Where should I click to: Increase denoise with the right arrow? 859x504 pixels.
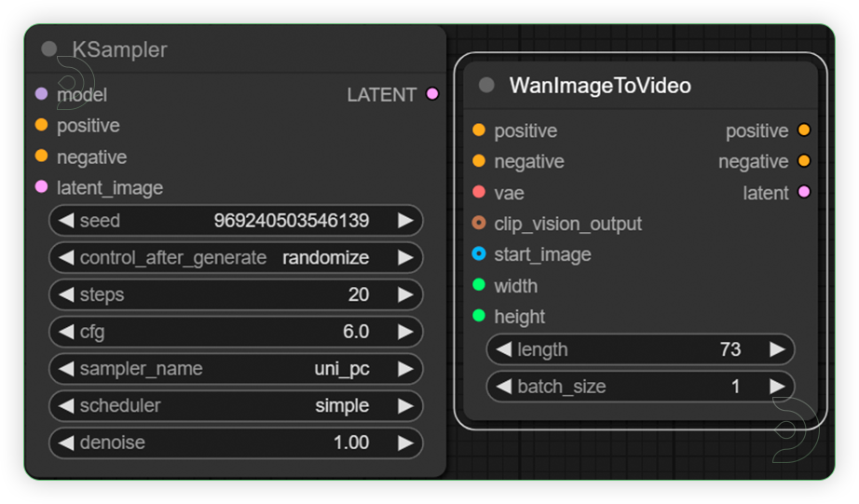click(x=405, y=443)
